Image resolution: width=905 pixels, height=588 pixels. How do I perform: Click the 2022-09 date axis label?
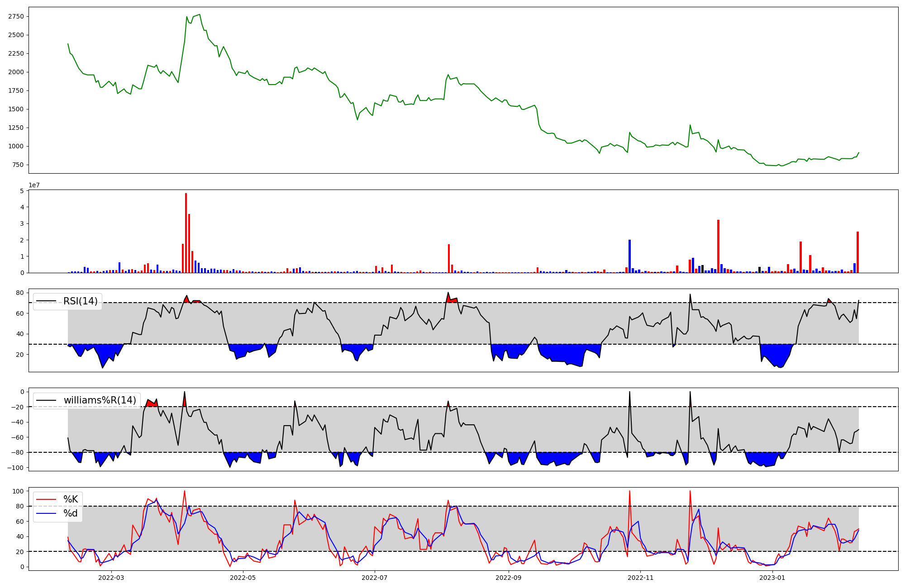(x=509, y=578)
